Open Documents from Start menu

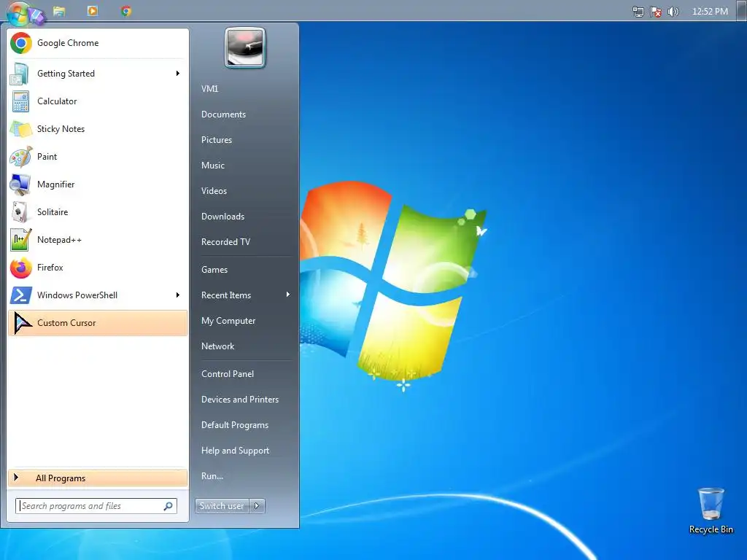223,114
